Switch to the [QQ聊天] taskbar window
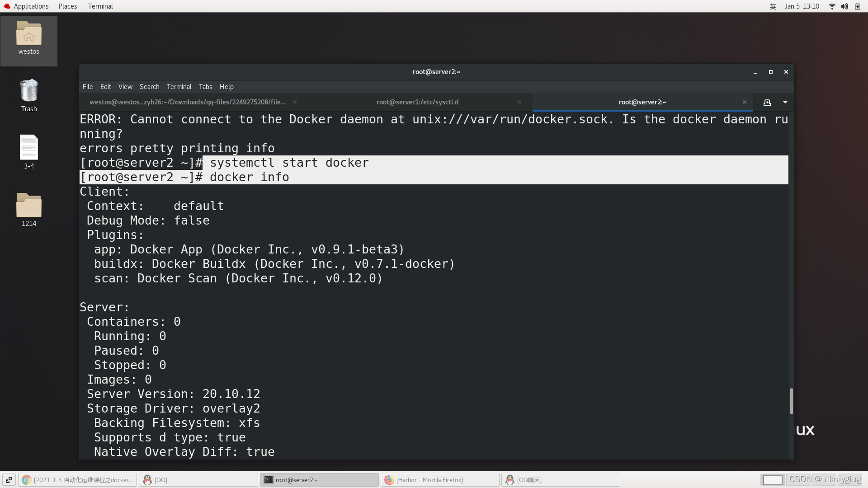Viewport: 868px width, 488px height. tap(561, 480)
